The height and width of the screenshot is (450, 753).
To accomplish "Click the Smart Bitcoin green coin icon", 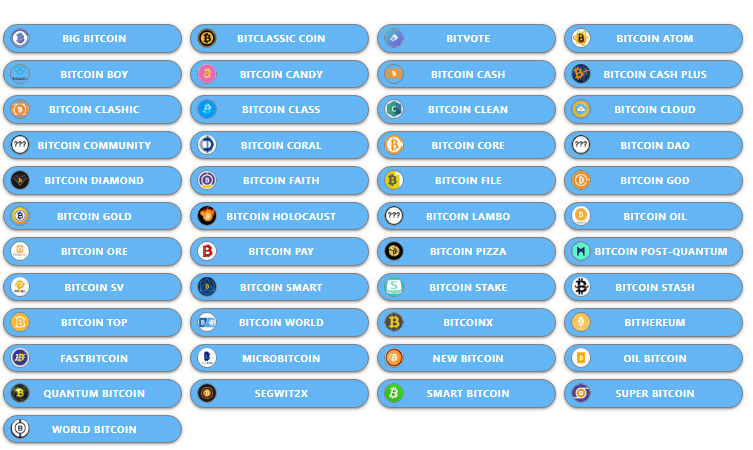I will (x=394, y=393).
